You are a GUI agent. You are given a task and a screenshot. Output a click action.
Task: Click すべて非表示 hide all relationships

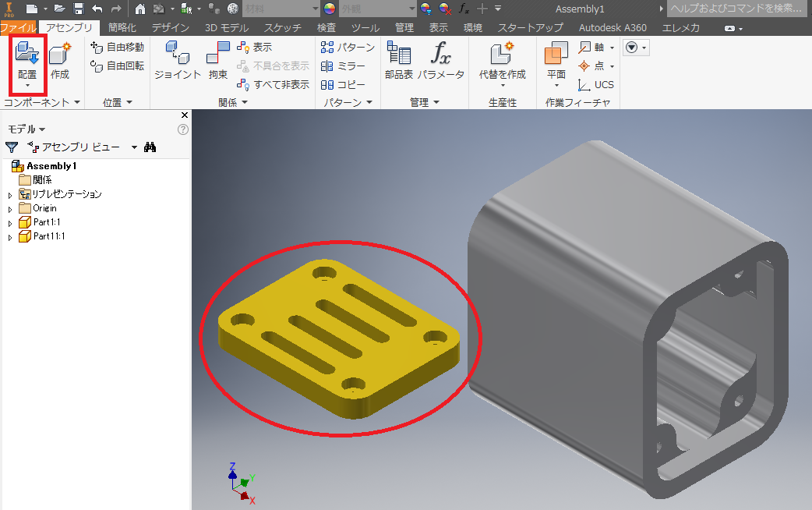[x=273, y=84]
